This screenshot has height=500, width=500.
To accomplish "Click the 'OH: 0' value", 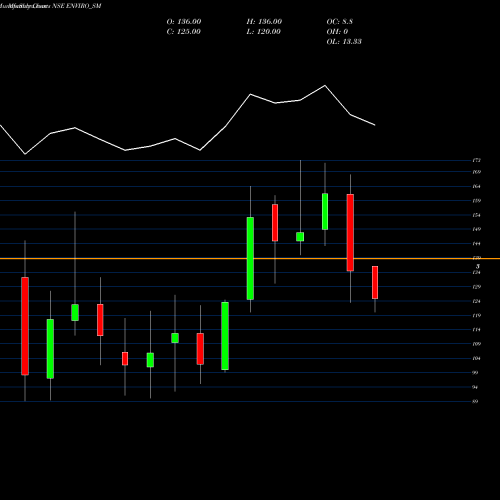I will click(x=337, y=32).
